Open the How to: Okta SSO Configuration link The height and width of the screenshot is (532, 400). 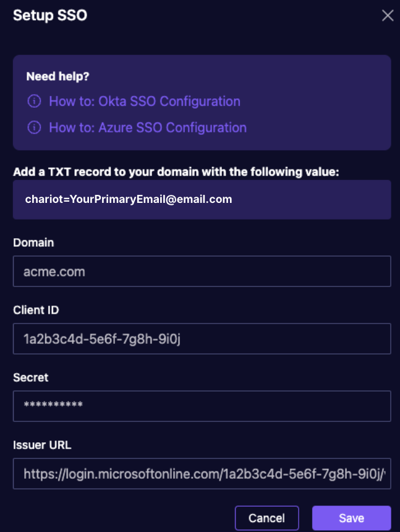pyautogui.click(x=145, y=101)
